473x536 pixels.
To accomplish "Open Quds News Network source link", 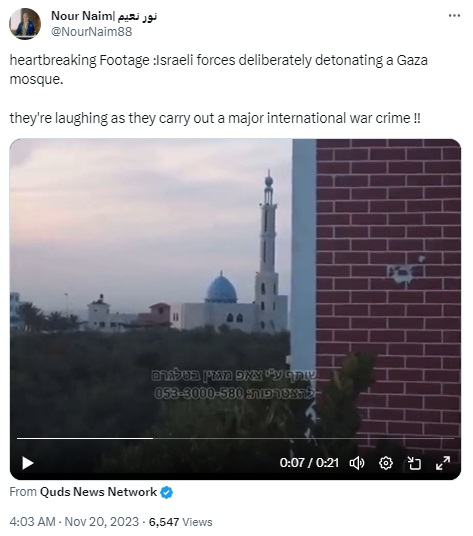I will click(x=98, y=492).
